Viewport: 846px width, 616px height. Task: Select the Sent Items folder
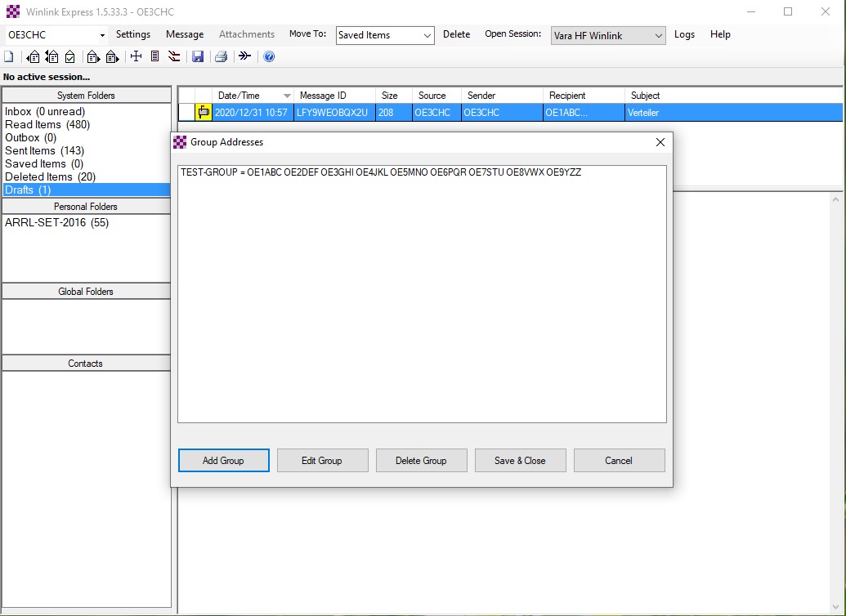point(44,150)
